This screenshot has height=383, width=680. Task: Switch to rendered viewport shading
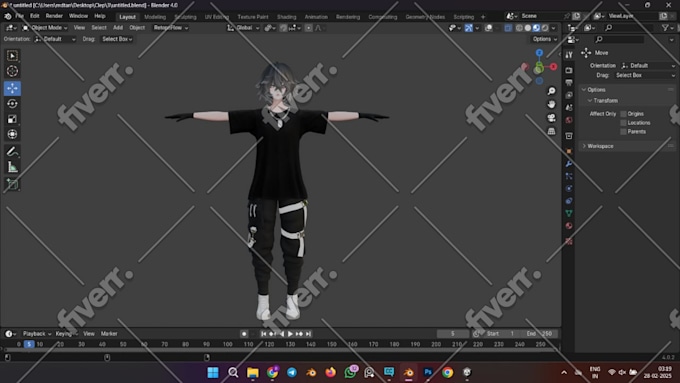(x=545, y=28)
